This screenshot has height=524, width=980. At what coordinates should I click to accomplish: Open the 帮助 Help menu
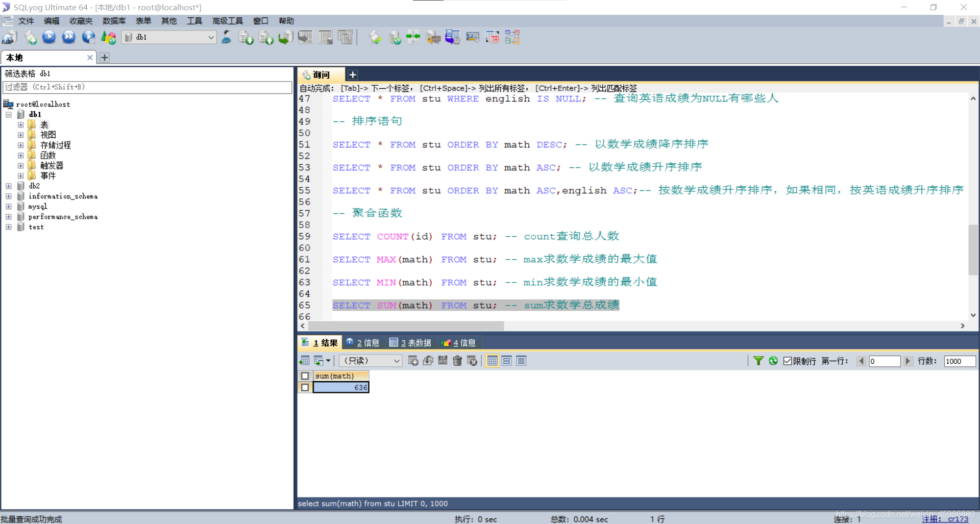click(x=286, y=21)
